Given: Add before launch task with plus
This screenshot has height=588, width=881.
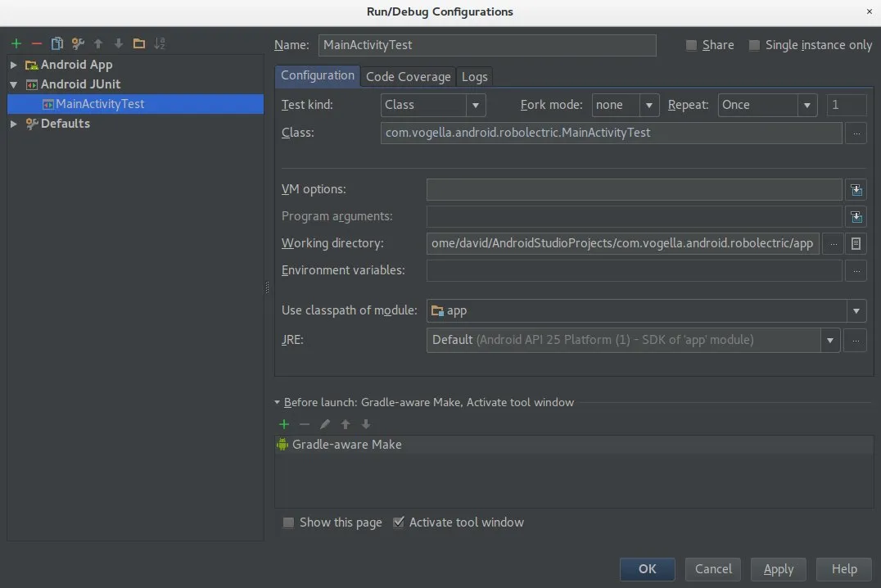Looking at the screenshot, I should (x=284, y=424).
